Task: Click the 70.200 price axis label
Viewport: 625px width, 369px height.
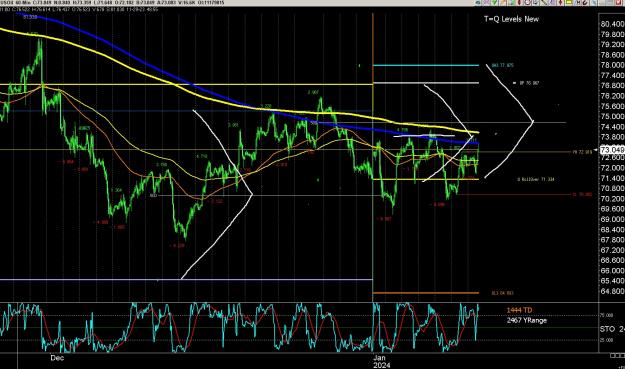Action: pyautogui.click(x=612, y=198)
